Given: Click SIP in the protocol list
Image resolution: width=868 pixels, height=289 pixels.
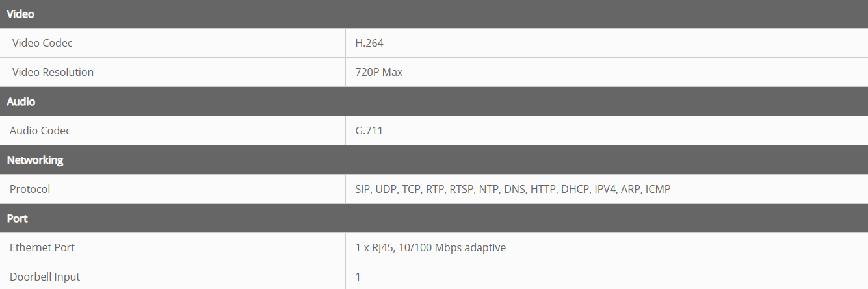Looking at the screenshot, I should pos(362,189).
